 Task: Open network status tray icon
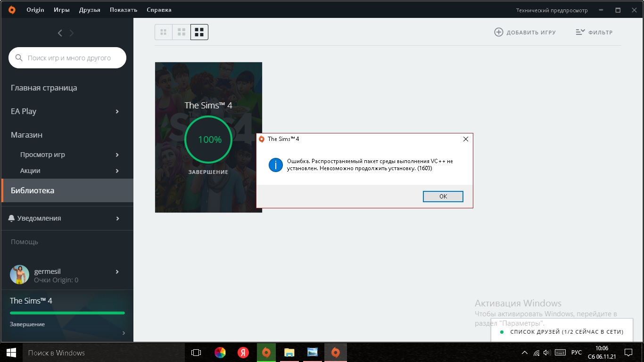(537, 353)
